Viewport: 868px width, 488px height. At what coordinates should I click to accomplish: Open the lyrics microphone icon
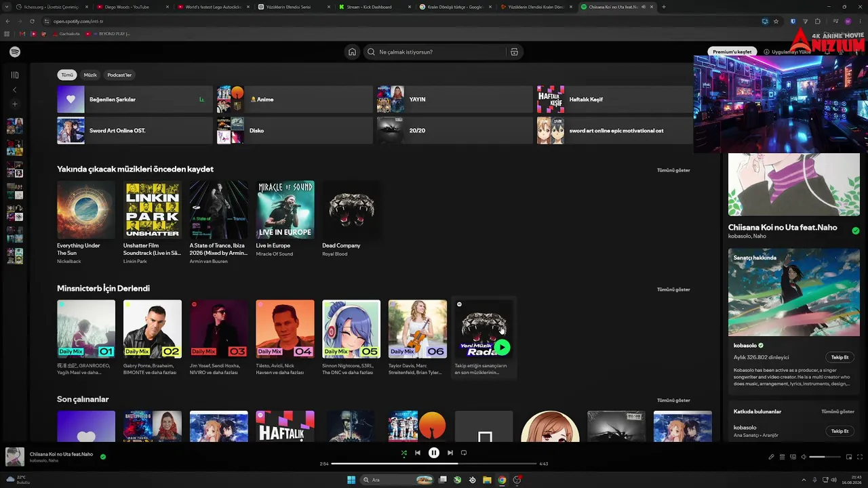(x=771, y=457)
